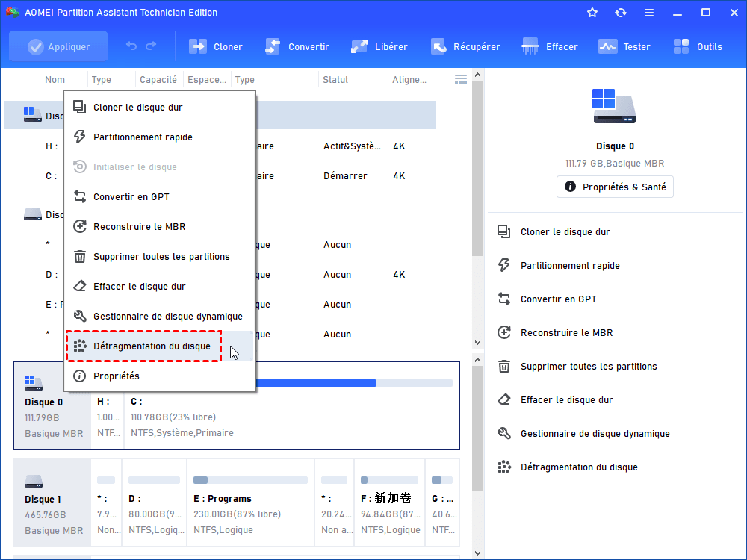Select the Disque 0 block in disk map
Image resolution: width=747 pixels, height=560 pixels.
[52, 405]
